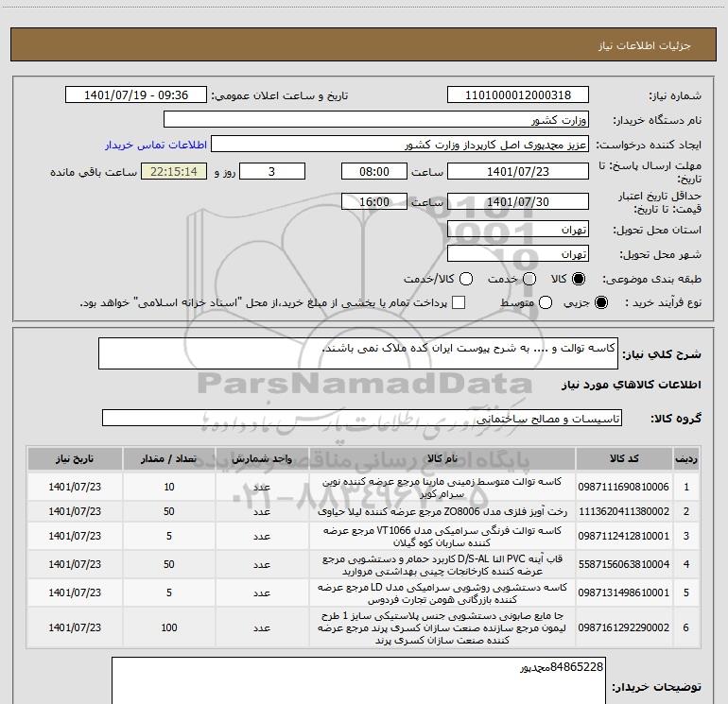Viewport: 728px width, 704px height.
Task: Click the واحد شمارش column header
Action: (x=262, y=459)
